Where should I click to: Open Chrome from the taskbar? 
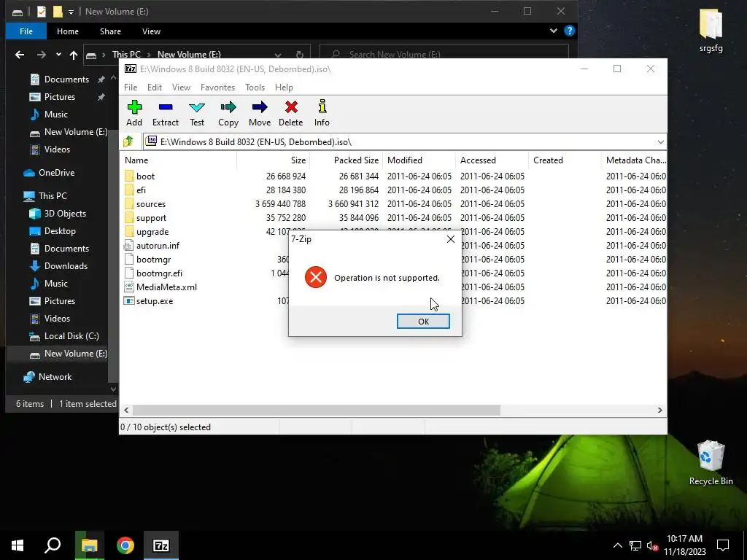pos(125,545)
